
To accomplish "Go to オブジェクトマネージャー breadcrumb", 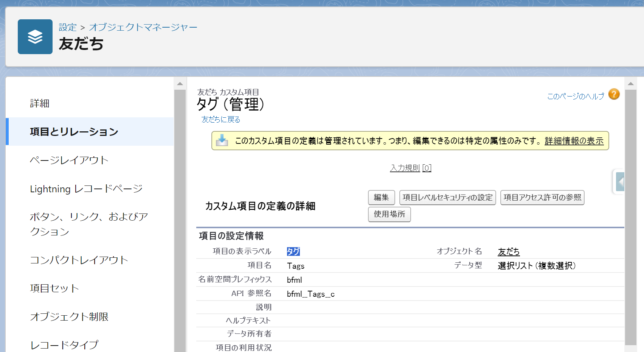I will pos(143,27).
